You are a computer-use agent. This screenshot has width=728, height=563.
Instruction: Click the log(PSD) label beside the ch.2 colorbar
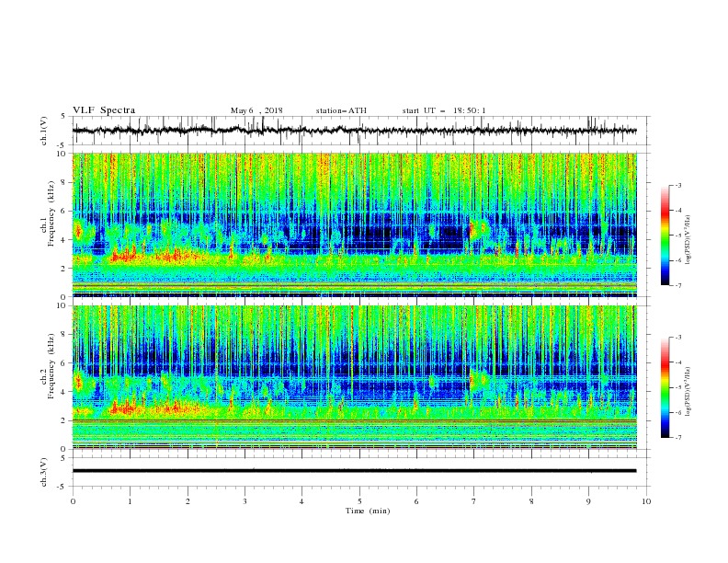pos(688,391)
